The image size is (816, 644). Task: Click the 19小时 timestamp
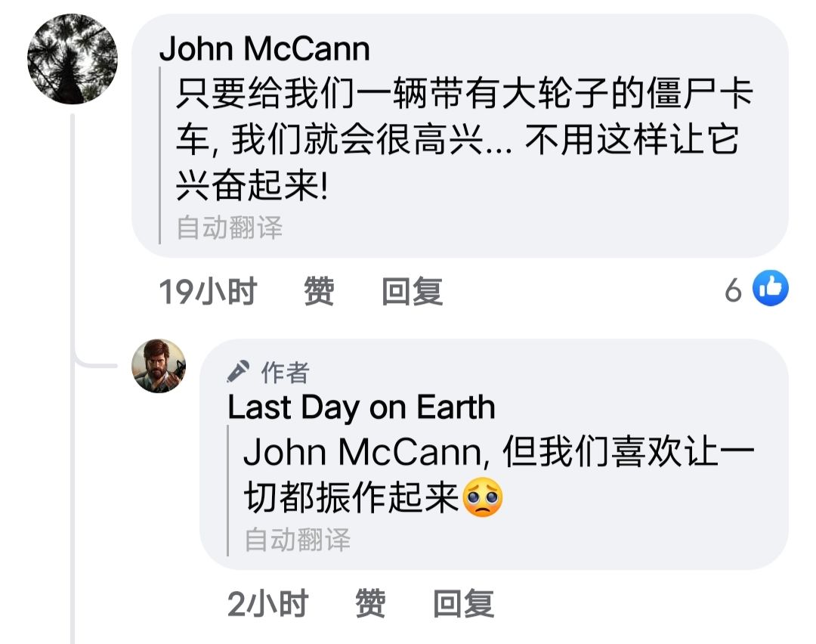tap(208, 291)
